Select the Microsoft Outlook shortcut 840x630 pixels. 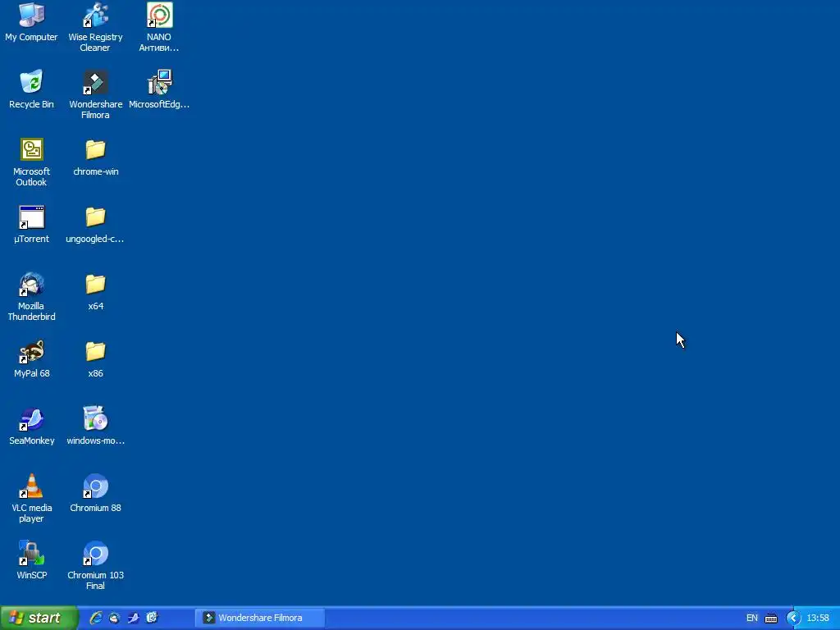tap(31, 162)
